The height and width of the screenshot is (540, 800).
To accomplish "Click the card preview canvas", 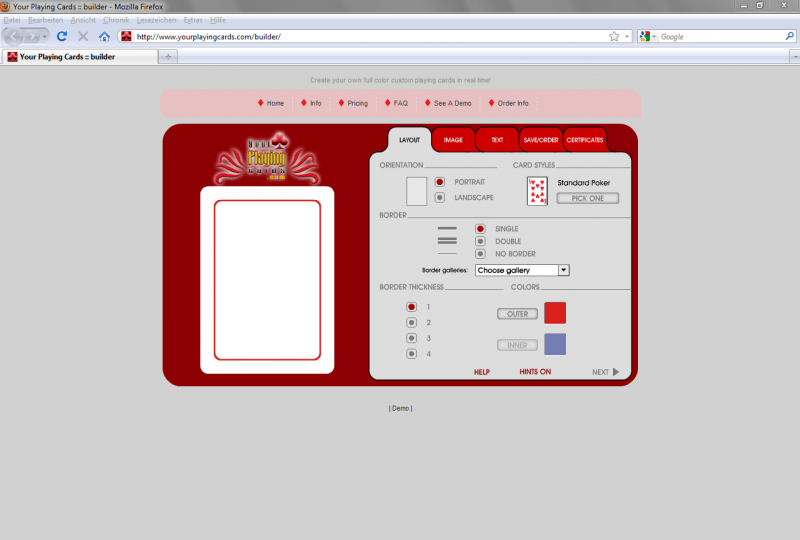I will (267, 280).
